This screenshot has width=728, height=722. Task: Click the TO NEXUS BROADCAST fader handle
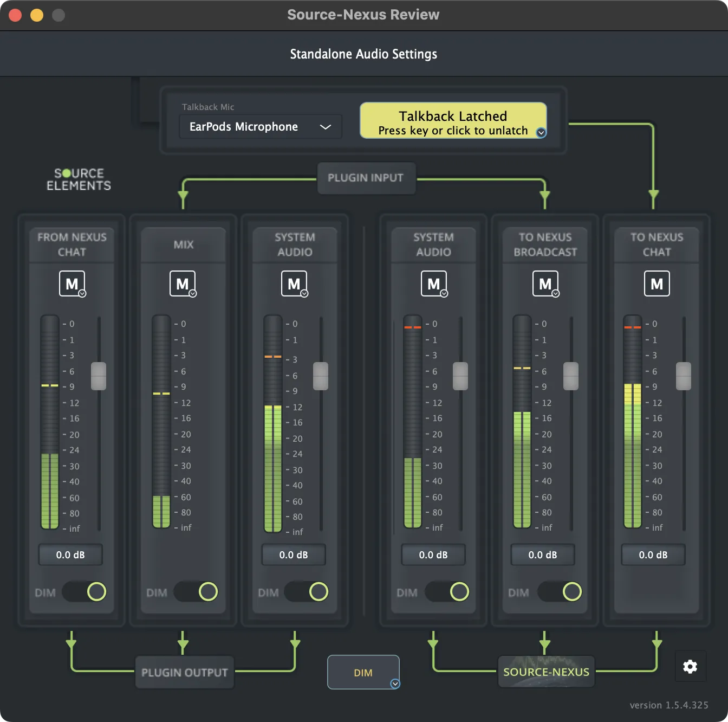pos(571,376)
